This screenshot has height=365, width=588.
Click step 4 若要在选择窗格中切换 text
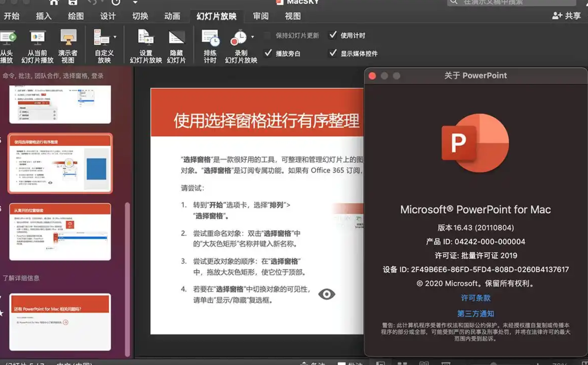pos(251,295)
